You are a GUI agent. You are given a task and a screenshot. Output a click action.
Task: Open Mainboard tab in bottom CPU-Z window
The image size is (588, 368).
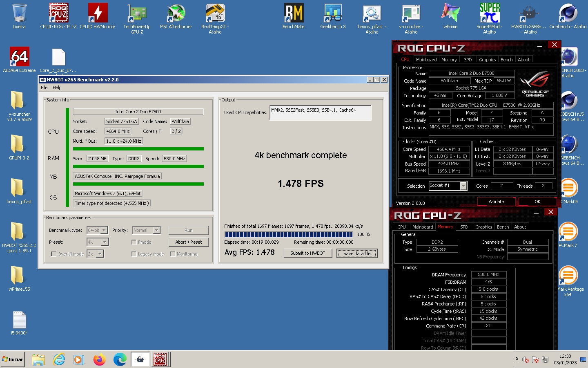423,227
